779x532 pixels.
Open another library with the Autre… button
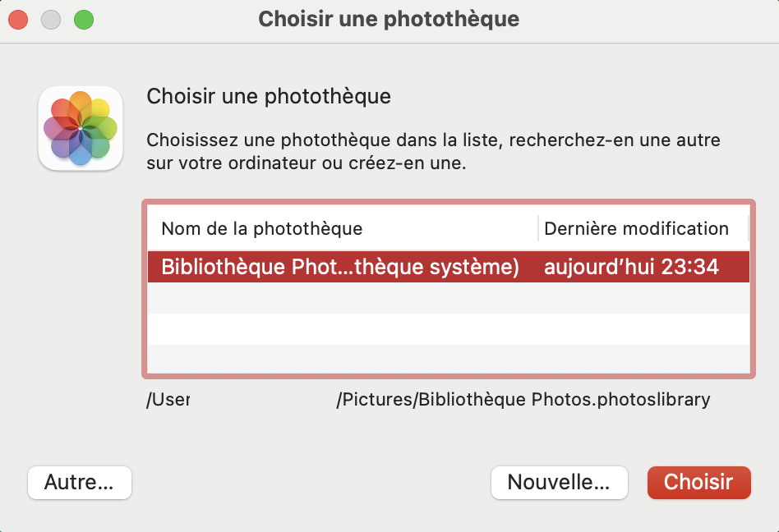point(79,482)
